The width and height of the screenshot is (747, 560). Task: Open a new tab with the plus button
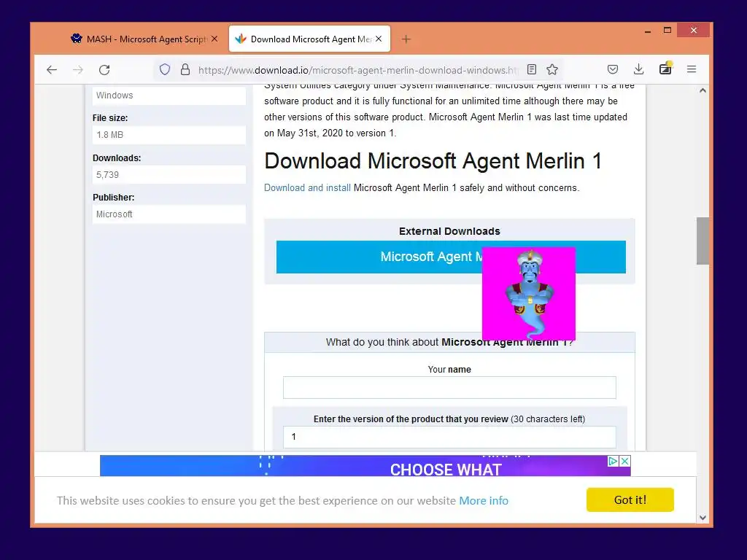(406, 39)
